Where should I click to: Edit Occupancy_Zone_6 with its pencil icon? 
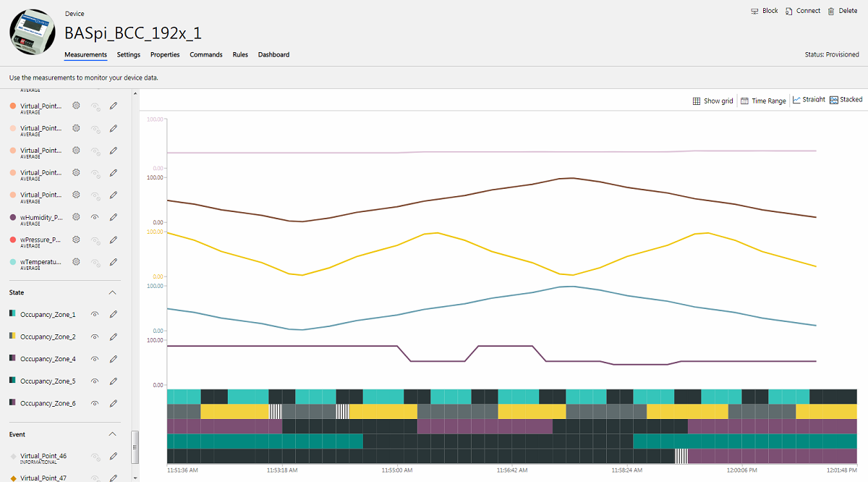coord(114,402)
